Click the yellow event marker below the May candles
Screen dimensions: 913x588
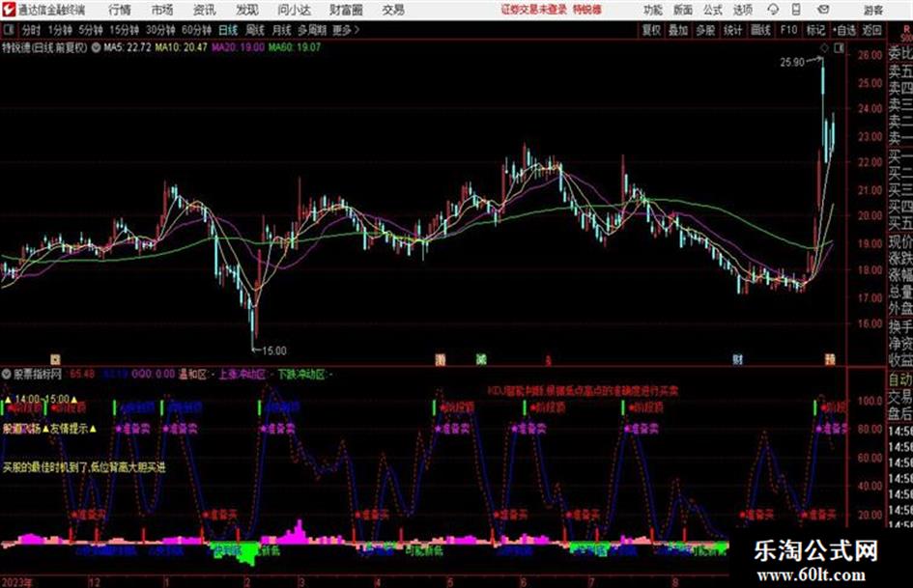pyautogui.click(x=441, y=360)
